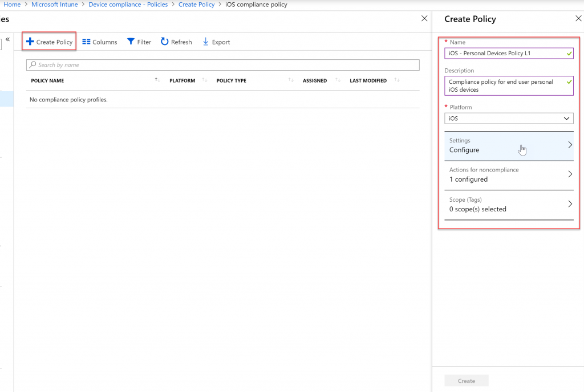
Task: Click the chevron arrow on Settings row
Action: (x=570, y=145)
